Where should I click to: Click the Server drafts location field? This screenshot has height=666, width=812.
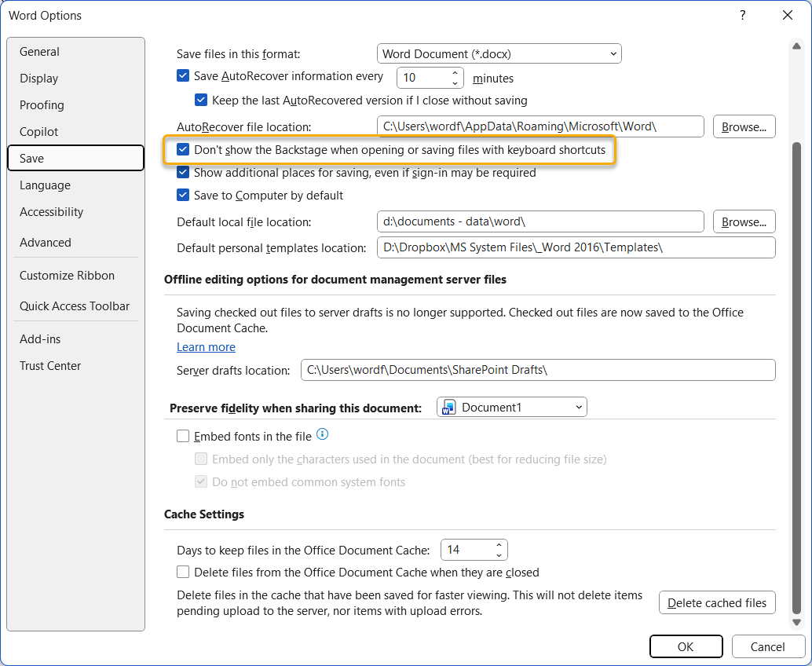coord(538,370)
